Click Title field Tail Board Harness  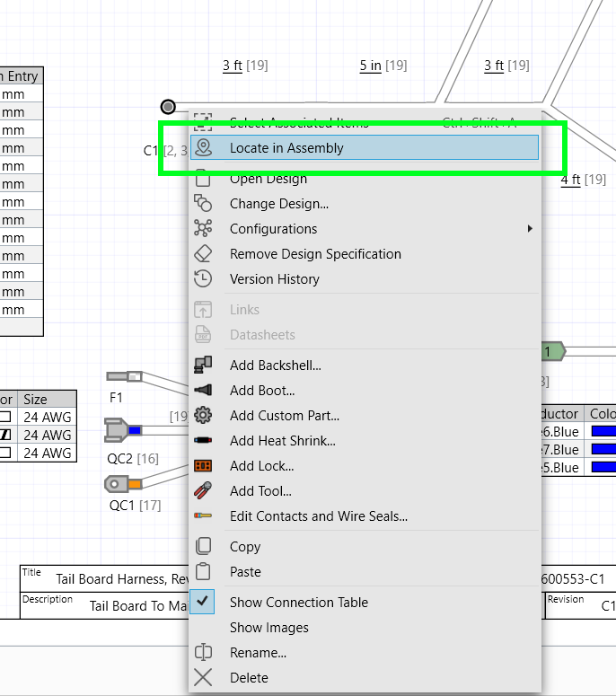pyautogui.click(x=122, y=579)
